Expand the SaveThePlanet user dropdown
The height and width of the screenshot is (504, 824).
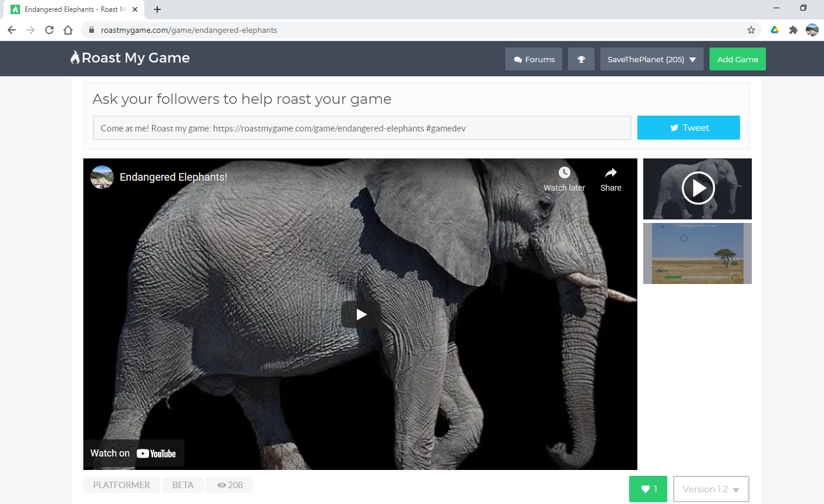click(651, 59)
